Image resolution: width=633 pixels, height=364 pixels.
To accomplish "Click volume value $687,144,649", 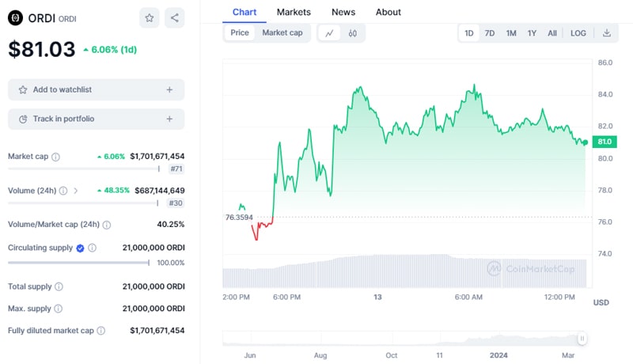I will tap(160, 191).
